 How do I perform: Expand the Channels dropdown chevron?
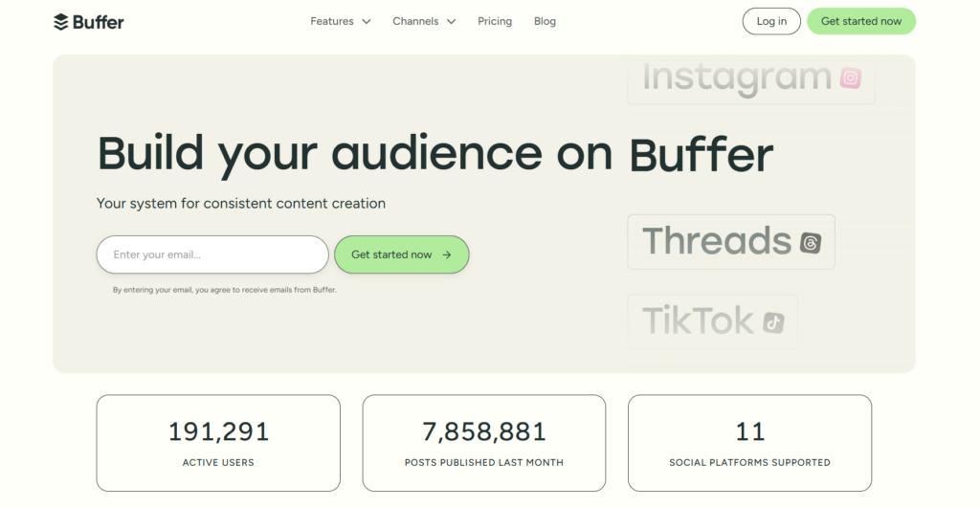[451, 22]
